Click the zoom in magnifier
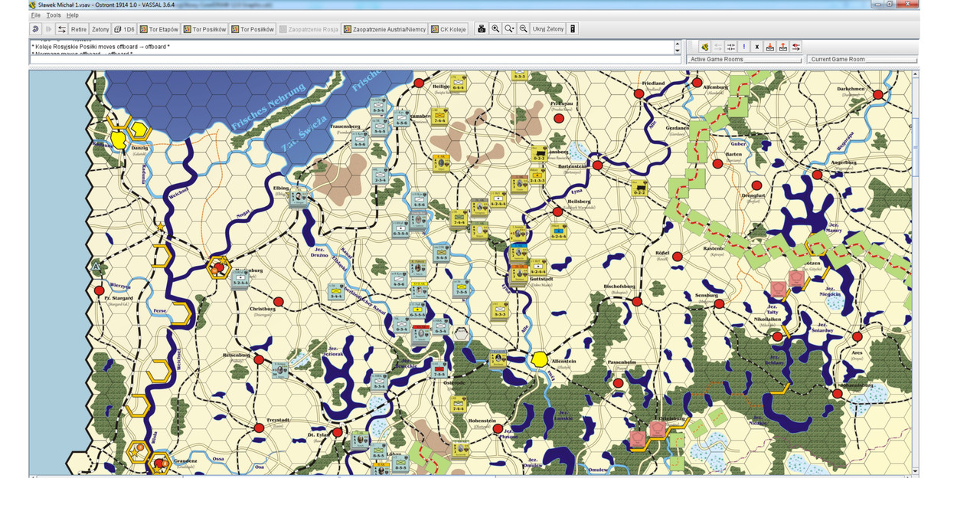Screen dimensions: 980x531 pos(495,29)
